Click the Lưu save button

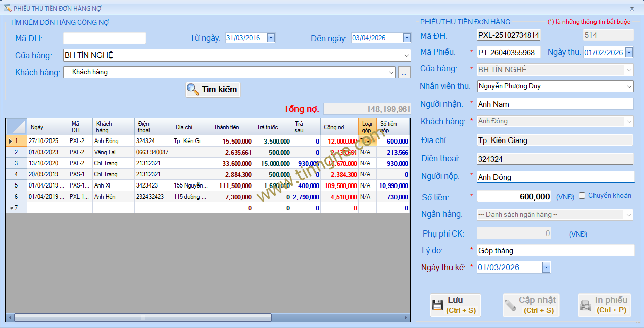pos(455,305)
